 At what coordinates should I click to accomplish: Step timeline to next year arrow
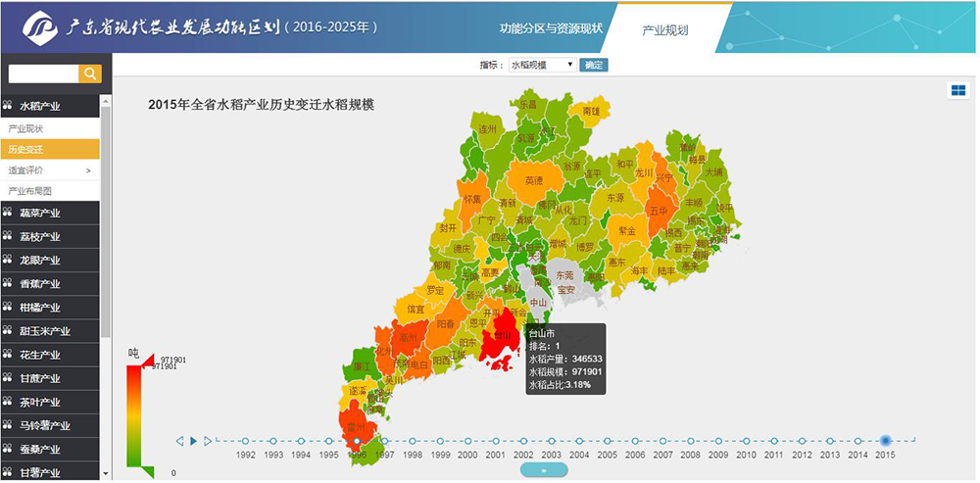(208, 441)
